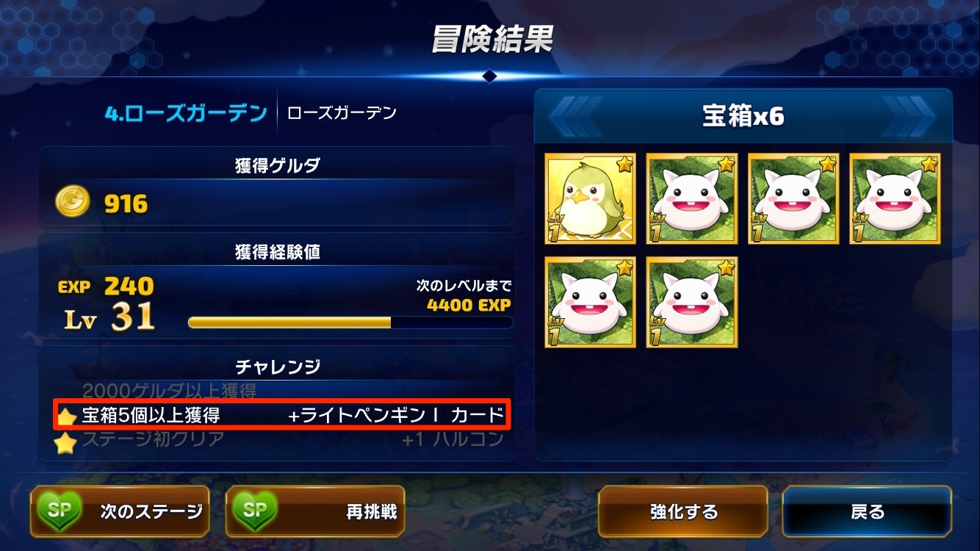980x551 pixels.
Task: Tap the EXP label icon
Action: click(x=76, y=287)
